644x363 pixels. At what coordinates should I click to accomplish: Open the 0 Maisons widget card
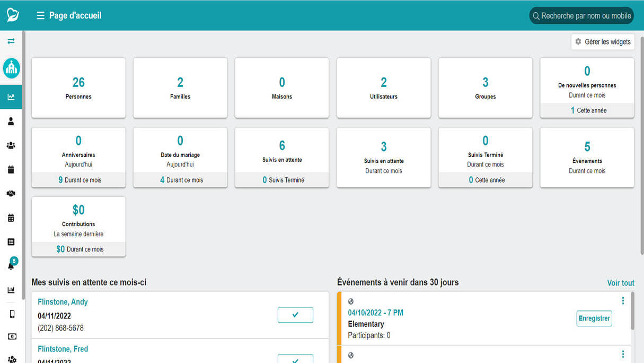click(x=282, y=88)
